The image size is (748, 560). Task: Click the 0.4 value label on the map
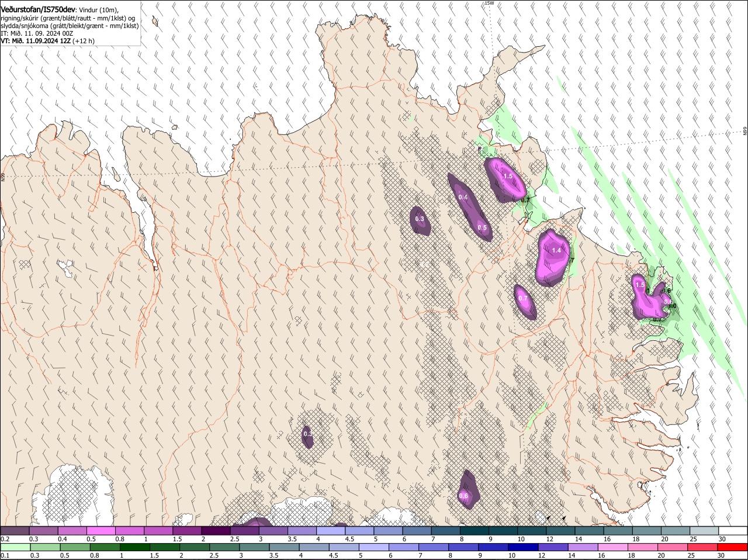click(463, 197)
